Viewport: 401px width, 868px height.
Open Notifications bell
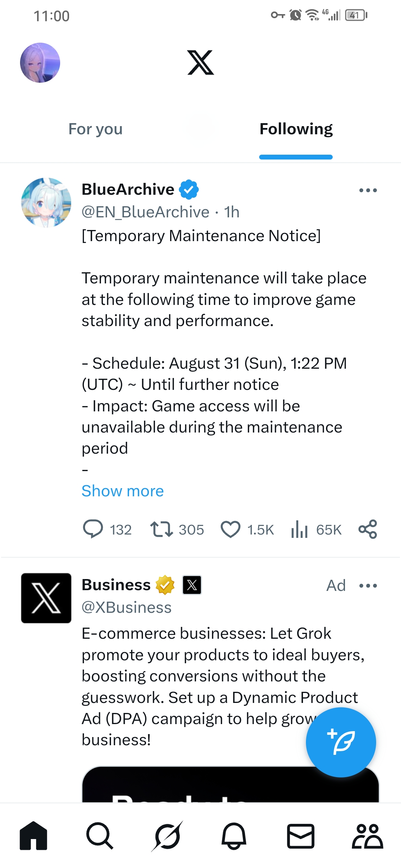(234, 836)
